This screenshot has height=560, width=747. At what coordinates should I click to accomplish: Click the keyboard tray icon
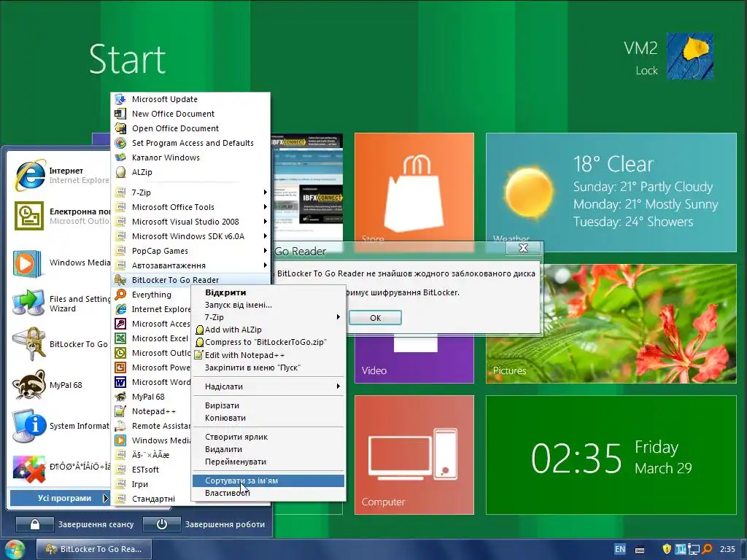click(x=640, y=550)
